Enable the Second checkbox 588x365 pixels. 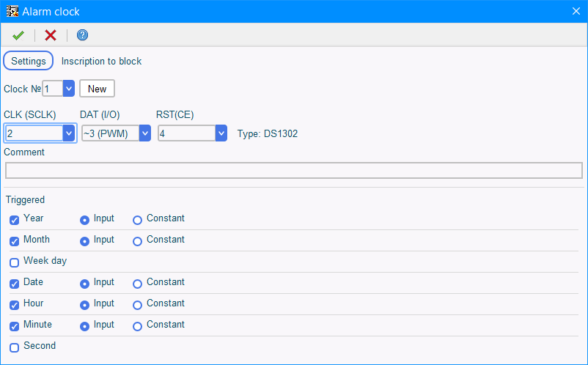[x=14, y=347]
